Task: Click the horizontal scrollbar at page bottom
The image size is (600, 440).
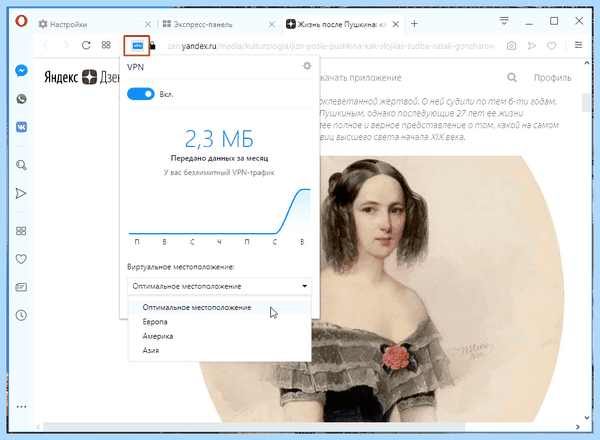Action: pyautogui.click(x=254, y=426)
